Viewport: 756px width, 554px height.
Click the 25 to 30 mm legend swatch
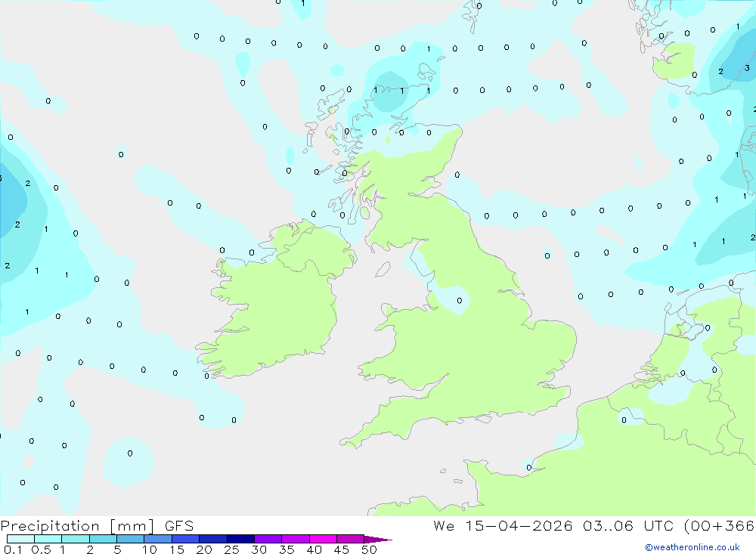pos(240,539)
